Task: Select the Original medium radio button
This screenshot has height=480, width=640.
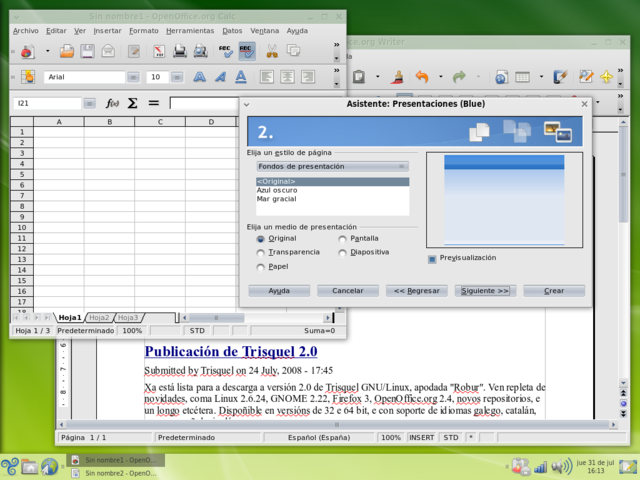Action: click(x=260, y=239)
